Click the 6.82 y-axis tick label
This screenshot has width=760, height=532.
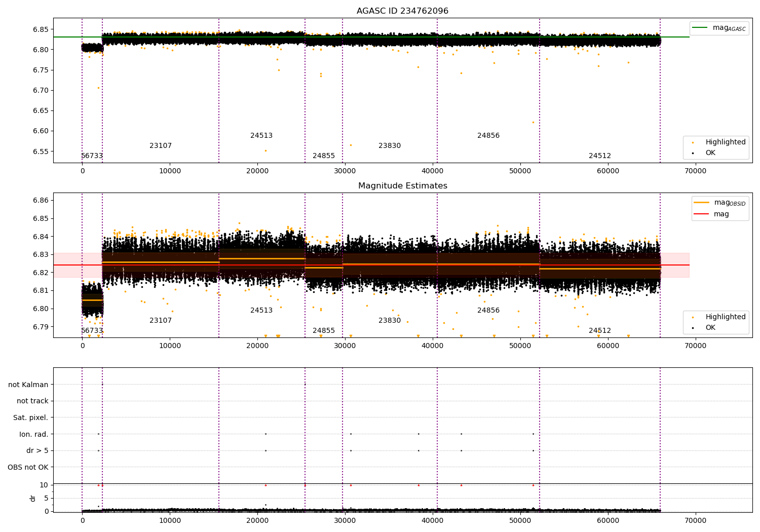pyautogui.click(x=40, y=273)
